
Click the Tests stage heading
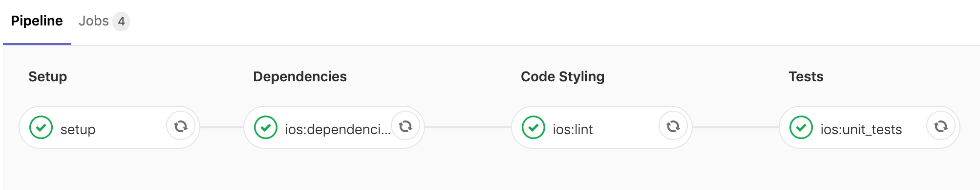coord(806,77)
